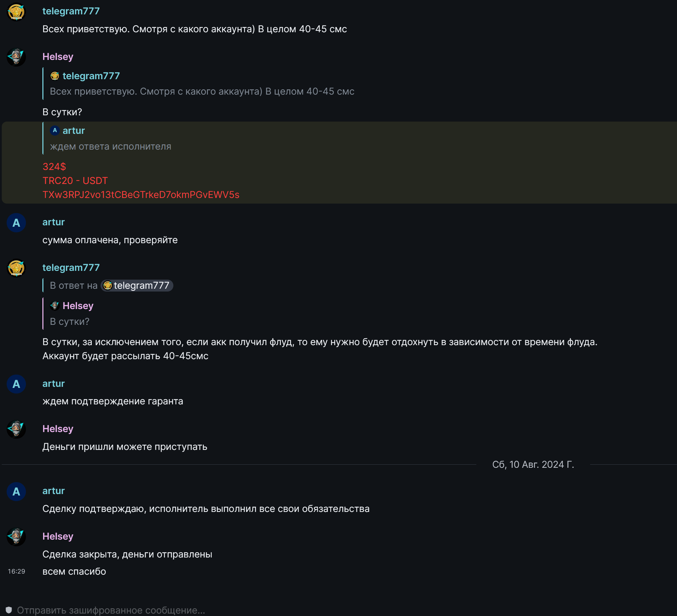Open the telegram777 mention pill after "В ответ на"

coord(137,286)
